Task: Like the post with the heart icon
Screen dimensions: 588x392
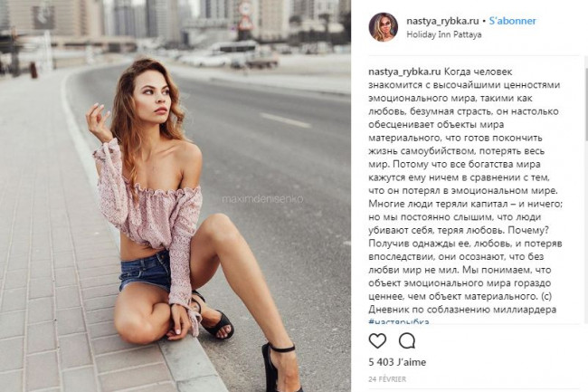Action: [x=377, y=341]
